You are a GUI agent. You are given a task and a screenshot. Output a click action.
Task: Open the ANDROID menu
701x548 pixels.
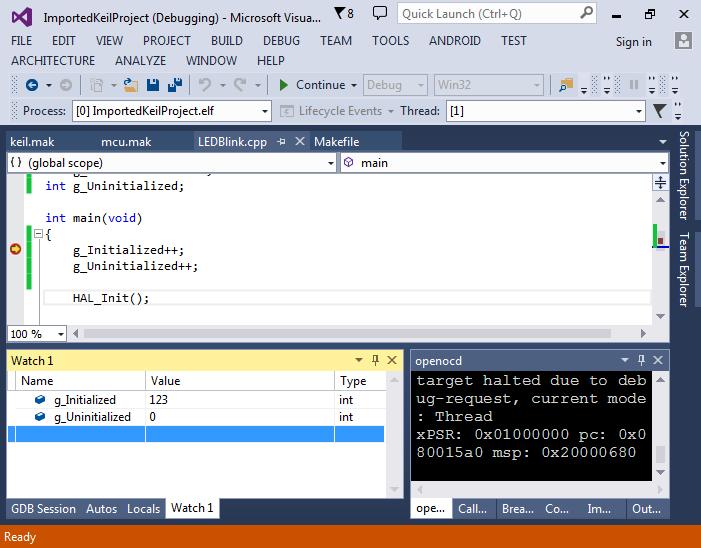[x=455, y=41]
